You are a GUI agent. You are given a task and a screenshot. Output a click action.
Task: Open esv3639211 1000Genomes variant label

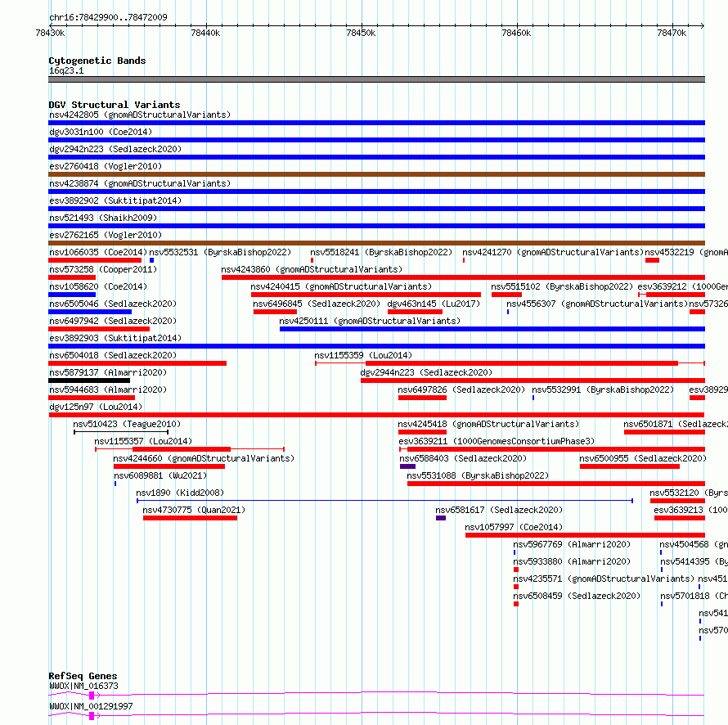497,441
